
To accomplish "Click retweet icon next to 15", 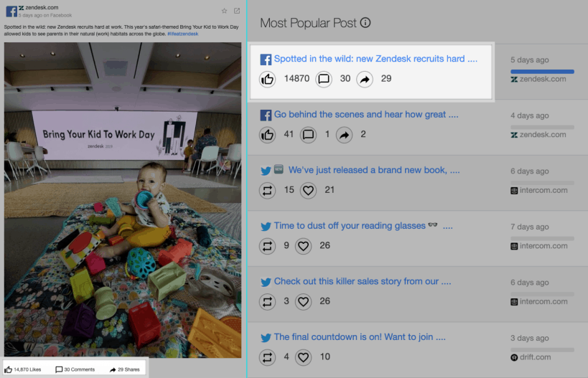I will click(x=267, y=190).
